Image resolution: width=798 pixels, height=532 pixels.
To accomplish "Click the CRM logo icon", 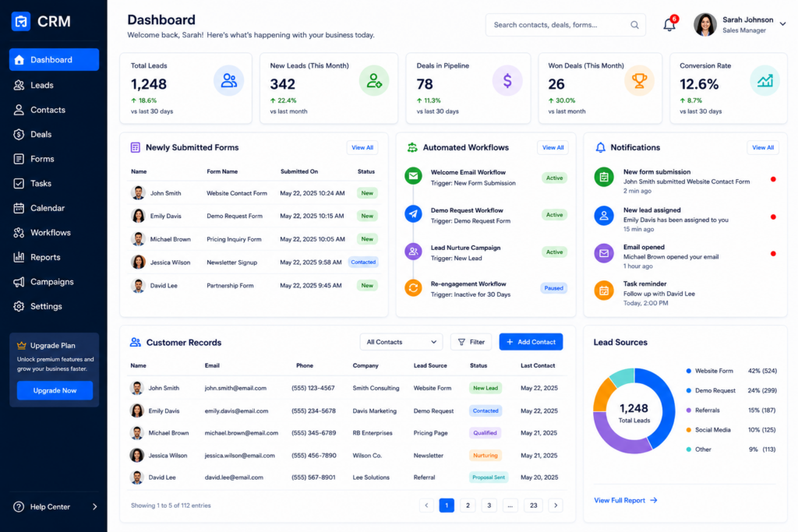I will point(21,21).
